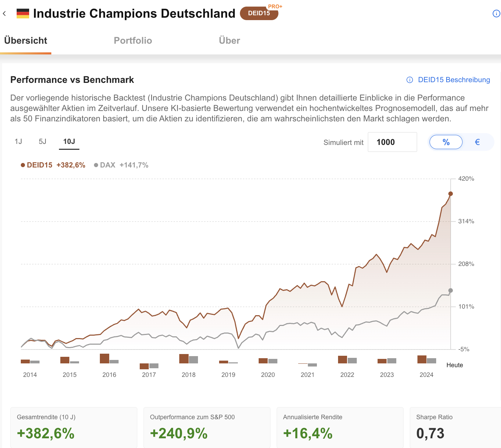Image resolution: width=501 pixels, height=448 pixels.
Task: Switch to the Übersicht tab
Action: [x=26, y=41]
